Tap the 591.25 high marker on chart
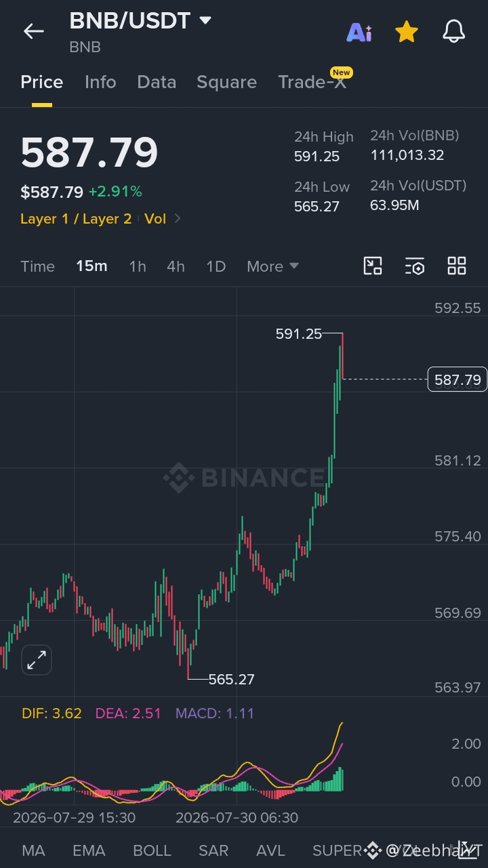This screenshot has height=868, width=488. tap(299, 333)
